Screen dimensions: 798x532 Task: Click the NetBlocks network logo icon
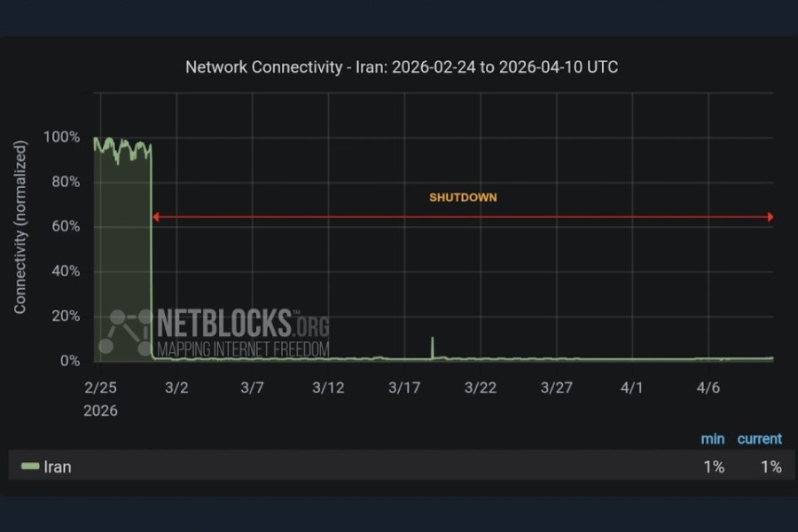point(126,332)
